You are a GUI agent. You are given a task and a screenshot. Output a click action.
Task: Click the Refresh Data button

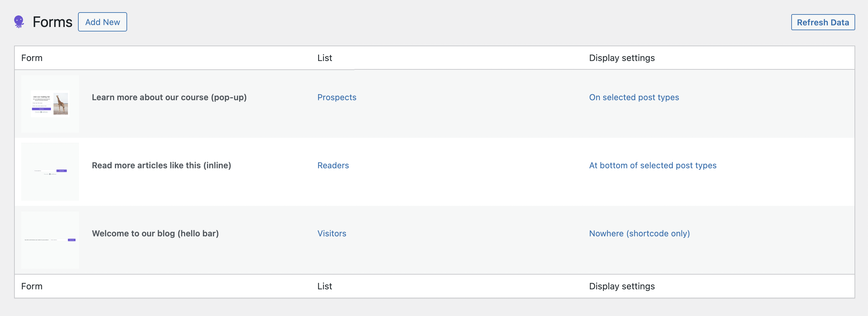pyautogui.click(x=822, y=22)
